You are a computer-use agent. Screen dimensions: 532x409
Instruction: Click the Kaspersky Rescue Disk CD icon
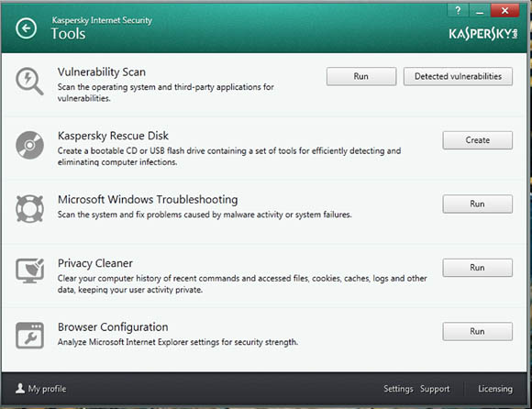pos(30,145)
